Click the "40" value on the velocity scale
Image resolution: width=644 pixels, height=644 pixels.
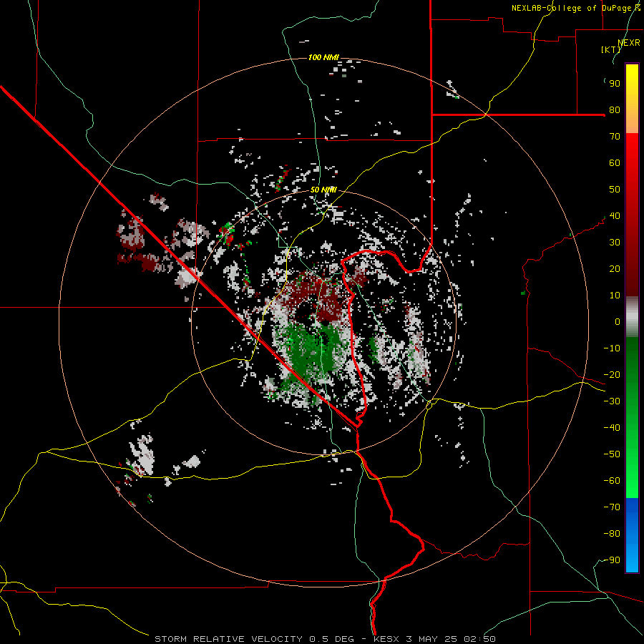615,216
